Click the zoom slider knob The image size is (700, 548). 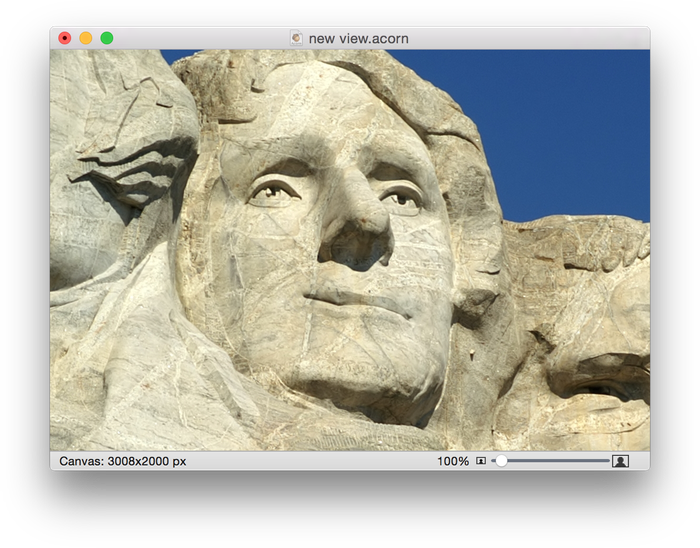pyautogui.click(x=501, y=461)
